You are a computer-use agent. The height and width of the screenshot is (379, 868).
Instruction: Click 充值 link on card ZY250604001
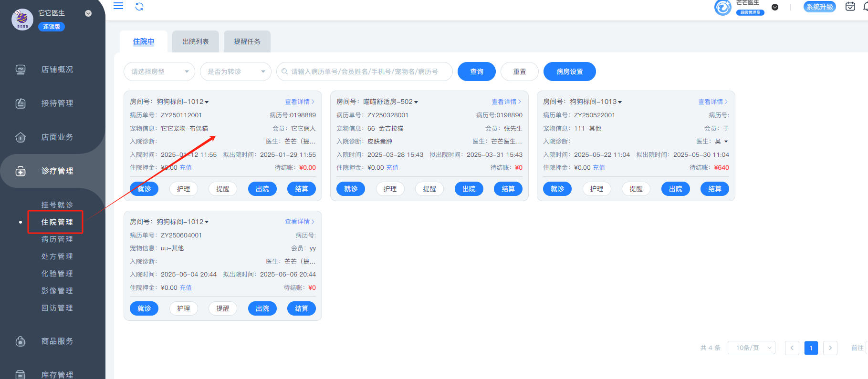(186, 288)
